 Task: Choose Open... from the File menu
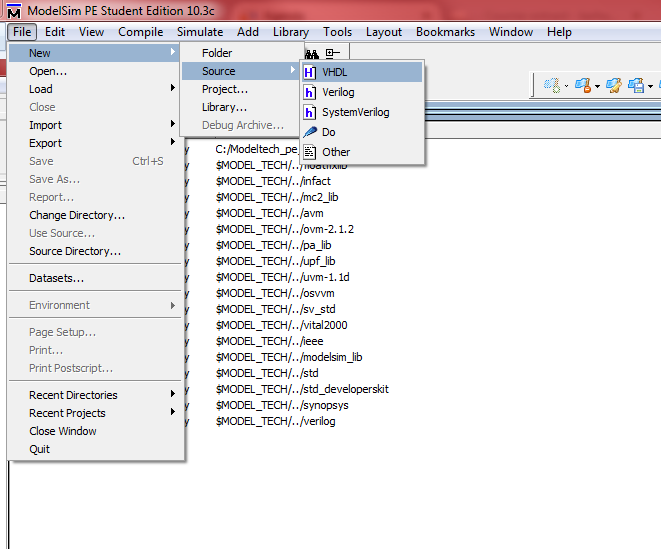(94, 71)
